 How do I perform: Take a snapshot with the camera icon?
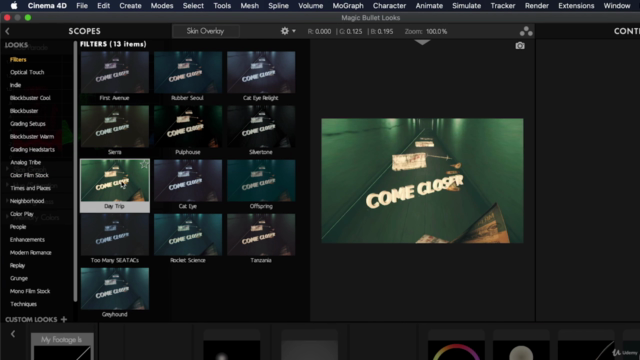coord(520,46)
